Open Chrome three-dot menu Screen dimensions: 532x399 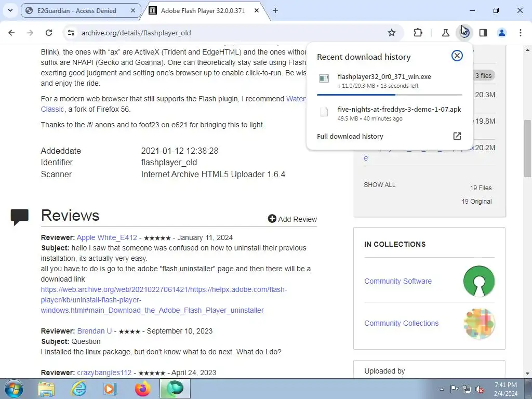coord(521,33)
